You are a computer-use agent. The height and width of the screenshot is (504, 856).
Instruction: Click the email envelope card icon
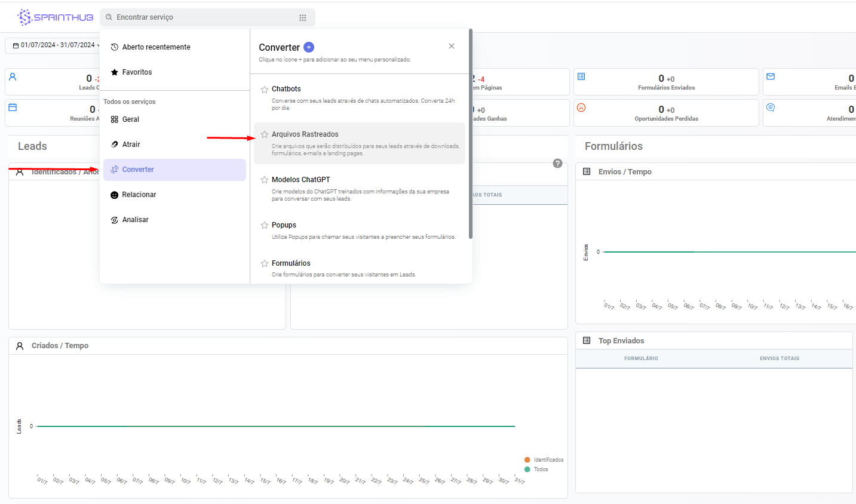(x=771, y=76)
